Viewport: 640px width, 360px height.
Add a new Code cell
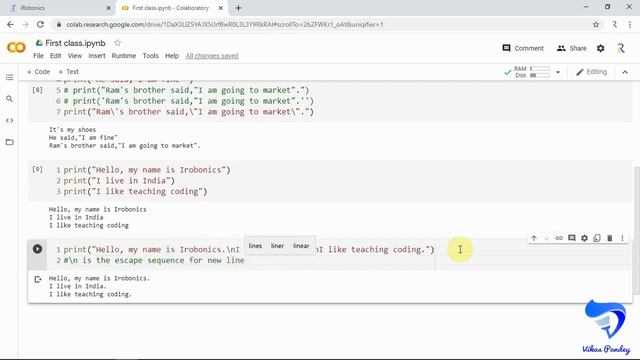38,72
